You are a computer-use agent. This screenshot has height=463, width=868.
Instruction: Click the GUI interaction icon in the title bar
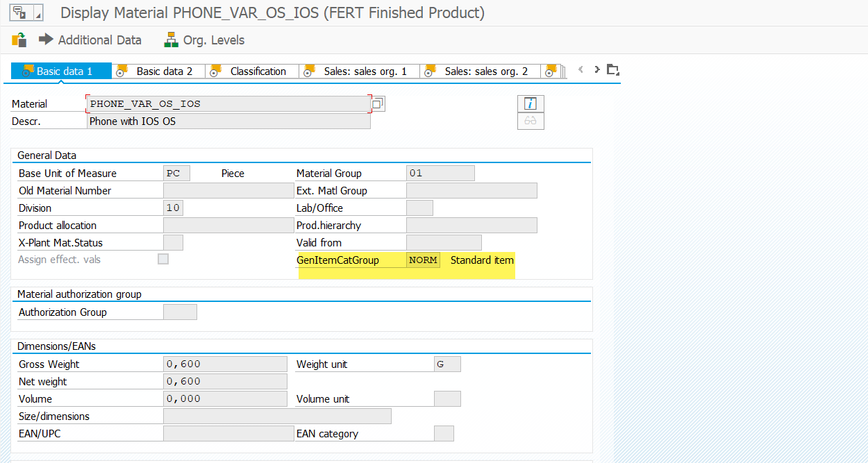19,12
